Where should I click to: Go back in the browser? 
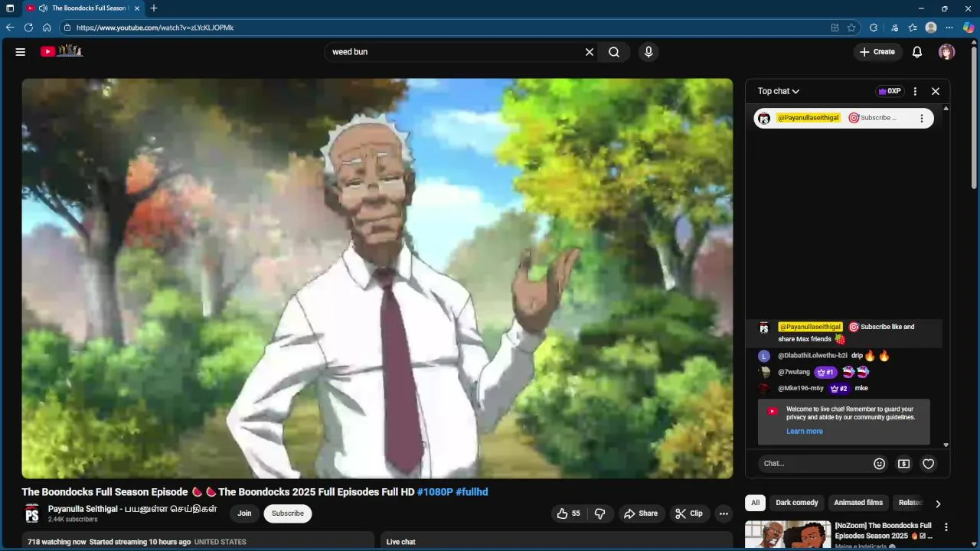point(10,28)
